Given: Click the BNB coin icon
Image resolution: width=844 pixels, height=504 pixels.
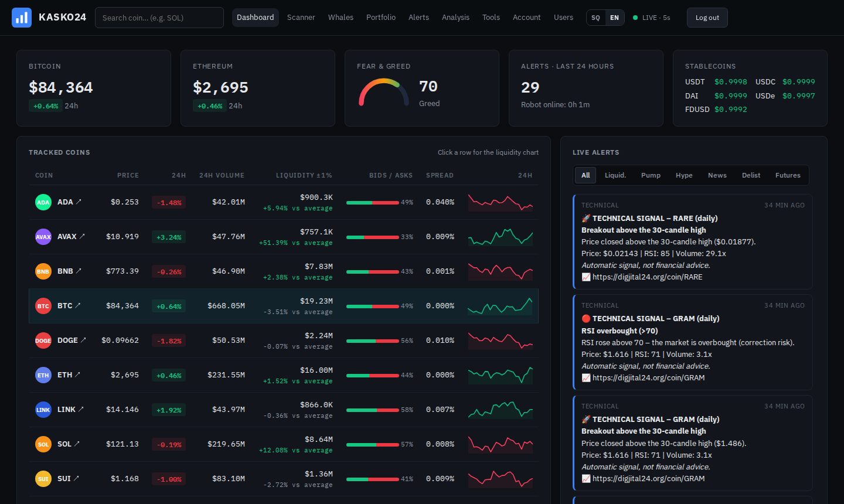Looking at the screenshot, I should (x=43, y=271).
